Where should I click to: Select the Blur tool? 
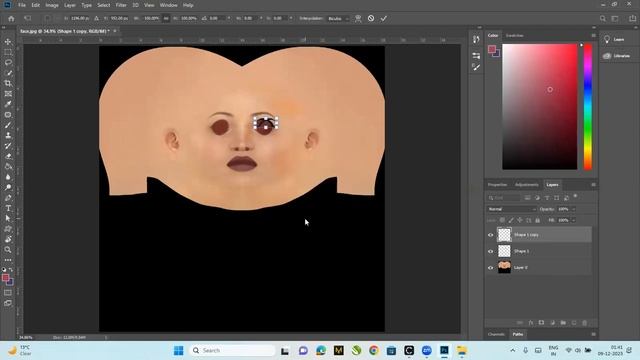pos(8,177)
